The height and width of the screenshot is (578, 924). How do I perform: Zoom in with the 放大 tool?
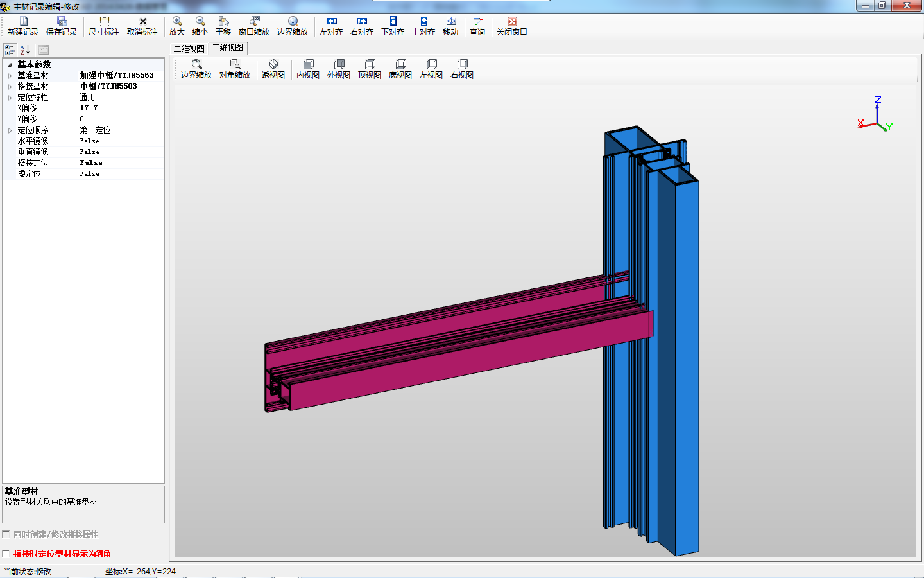point(177,26)
